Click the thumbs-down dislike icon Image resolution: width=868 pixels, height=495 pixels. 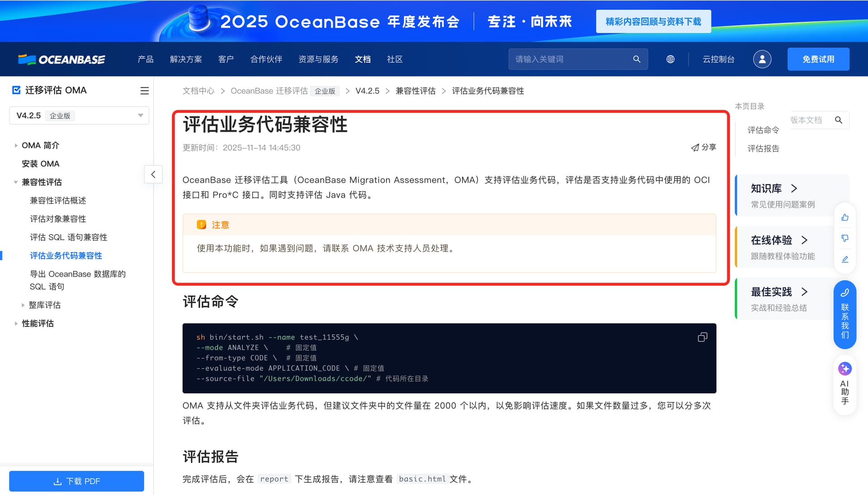click(844, 238)
